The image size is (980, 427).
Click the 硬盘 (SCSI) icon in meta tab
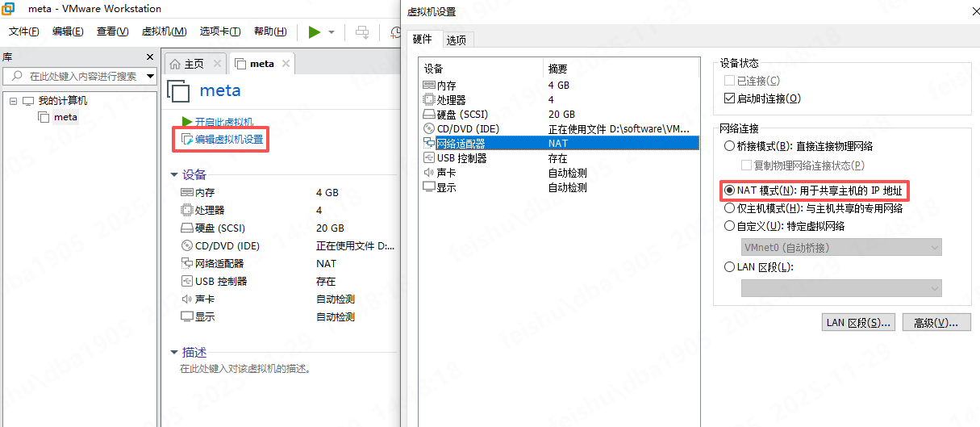click(x=187, y=228)
